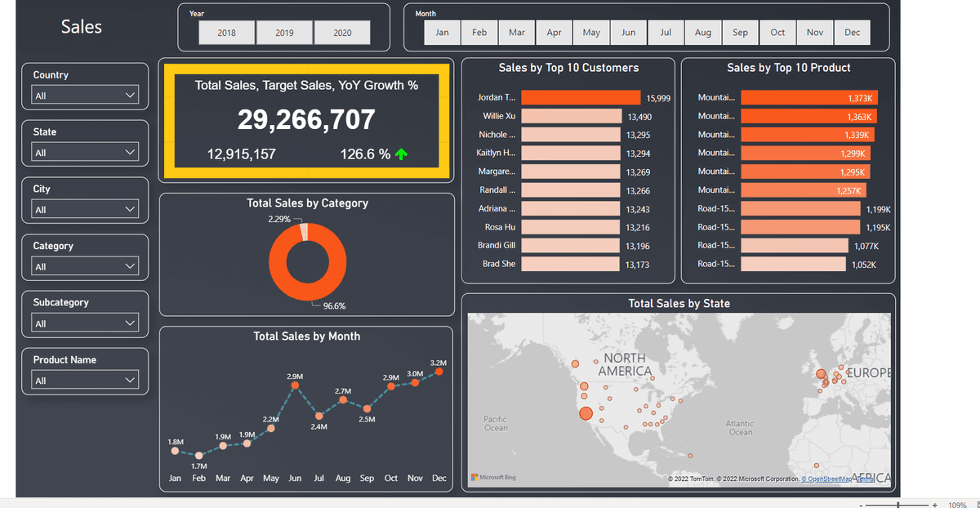Select the Dec month tile
The width and height of the screenshot is (980, 508).
(852, 33)
